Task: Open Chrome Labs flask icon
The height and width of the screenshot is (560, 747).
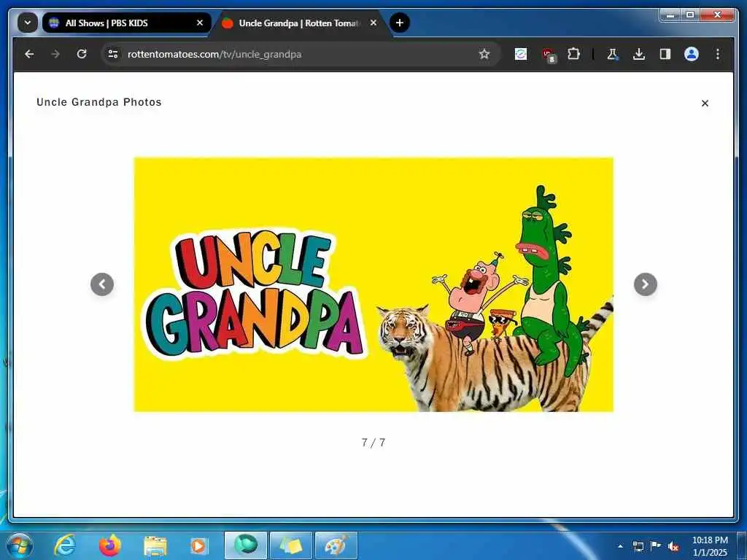Action: coord(613,54)
